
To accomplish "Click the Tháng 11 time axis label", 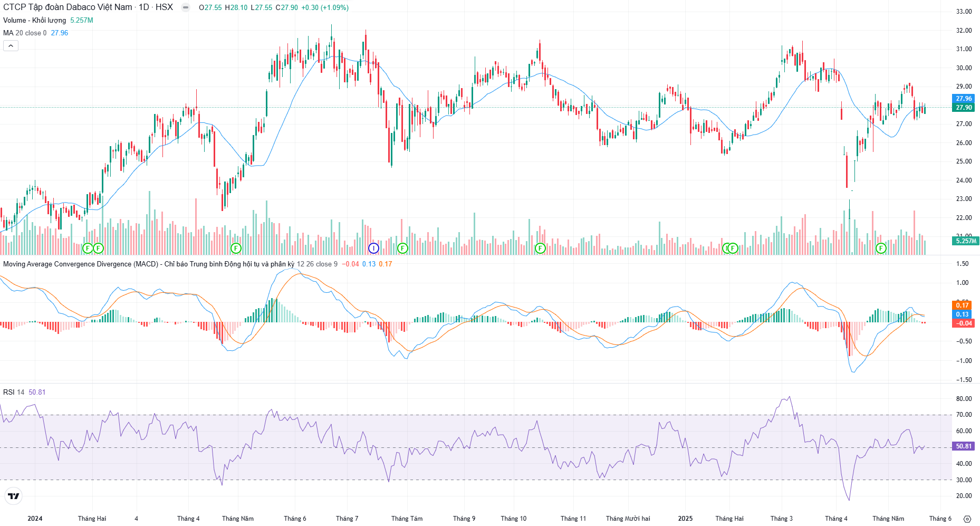I will [573, 519].
